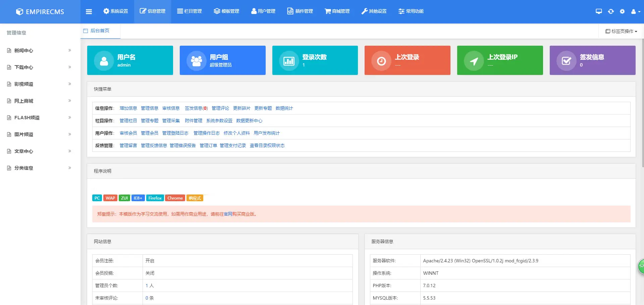644x305 pixels.
Task: Expand the 新闻中心 sidebar section
Action: pos(39,50)
